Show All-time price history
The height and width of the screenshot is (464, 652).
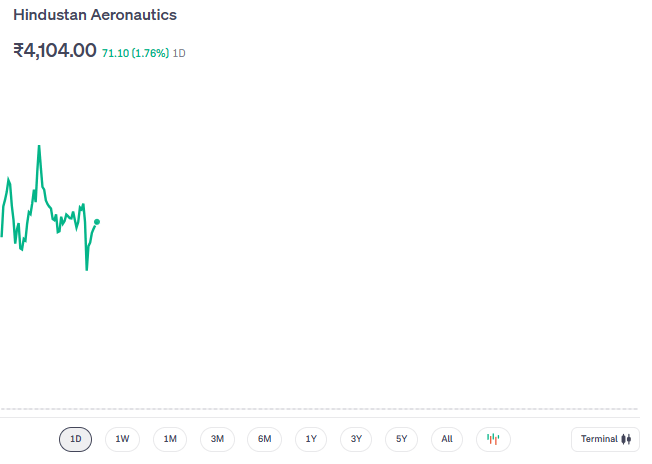pos(447,439)
